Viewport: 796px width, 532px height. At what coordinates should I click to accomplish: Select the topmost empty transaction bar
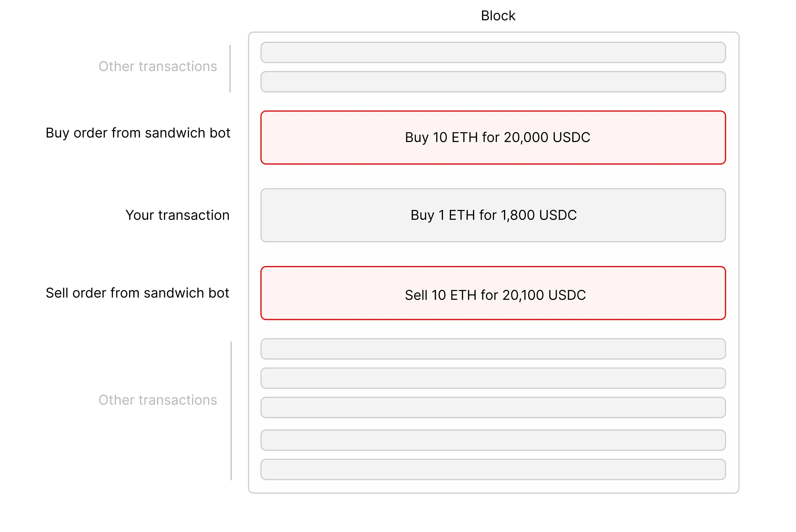[x=493, y=53]
